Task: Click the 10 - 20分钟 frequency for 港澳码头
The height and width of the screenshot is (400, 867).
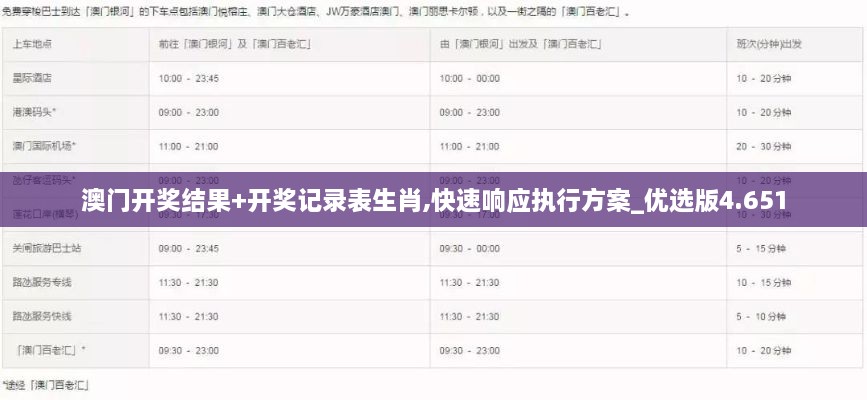Action: tap(763, 112)
